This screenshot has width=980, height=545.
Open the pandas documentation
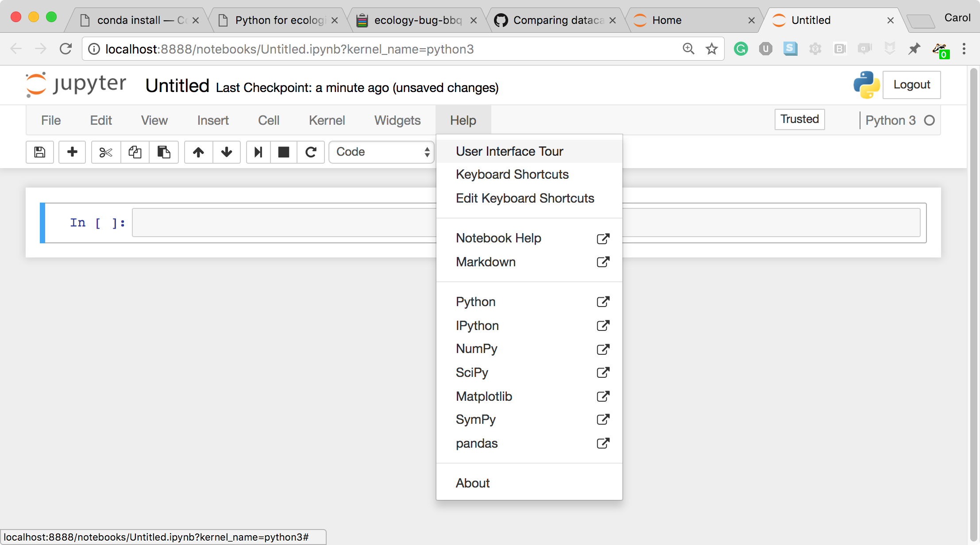477,443
